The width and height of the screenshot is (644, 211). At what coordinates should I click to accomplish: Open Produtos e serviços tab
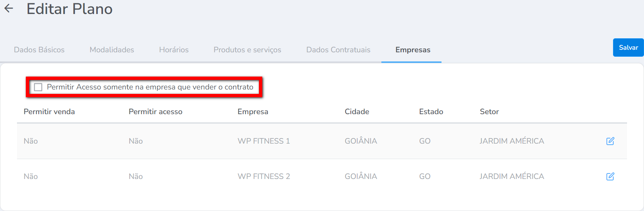point(247,50)
